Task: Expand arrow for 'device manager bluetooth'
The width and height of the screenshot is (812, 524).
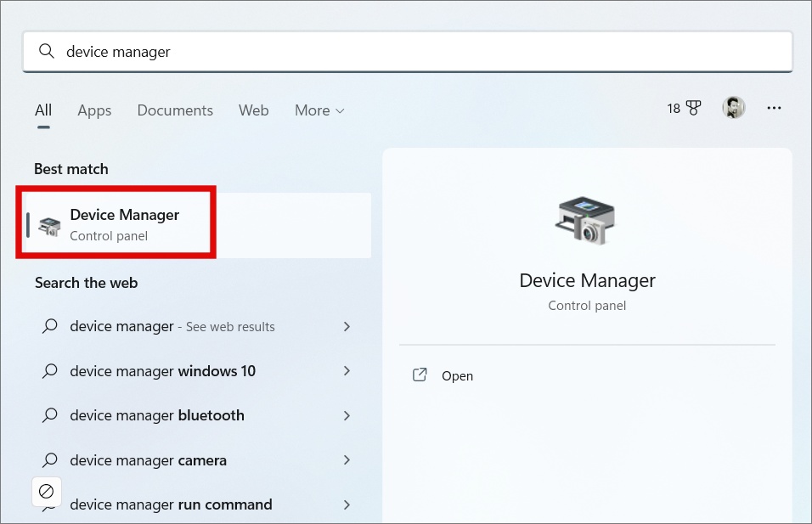Action: 347,415
